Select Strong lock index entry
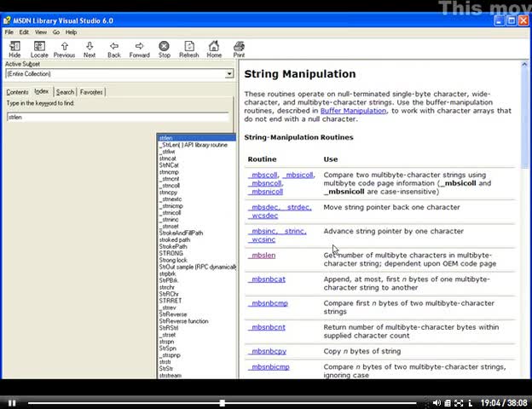532x409 pixels. coord(173,260)
